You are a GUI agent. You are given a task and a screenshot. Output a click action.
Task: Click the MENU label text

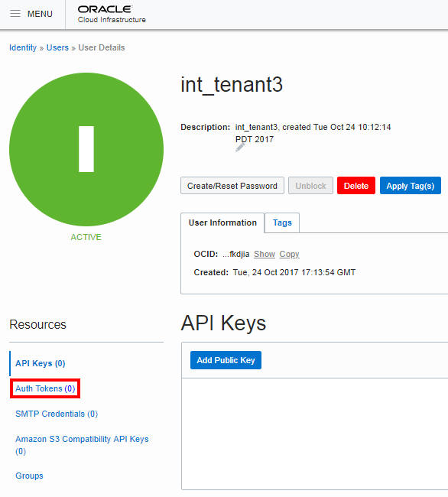tap(40, 14)
